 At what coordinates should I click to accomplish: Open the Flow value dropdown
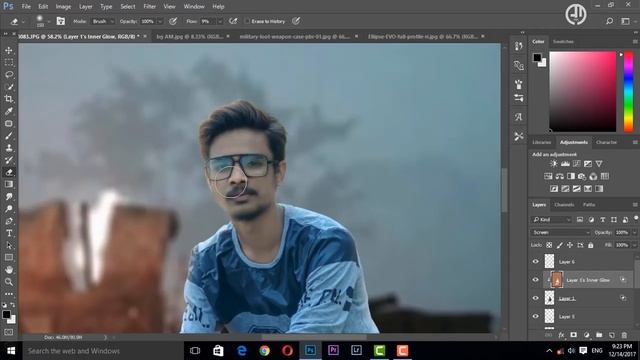(x=220, y=21)
